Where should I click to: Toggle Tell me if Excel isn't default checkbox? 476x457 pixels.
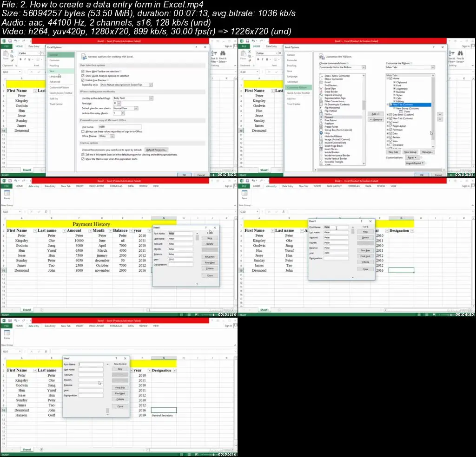(x=83, y=155)
